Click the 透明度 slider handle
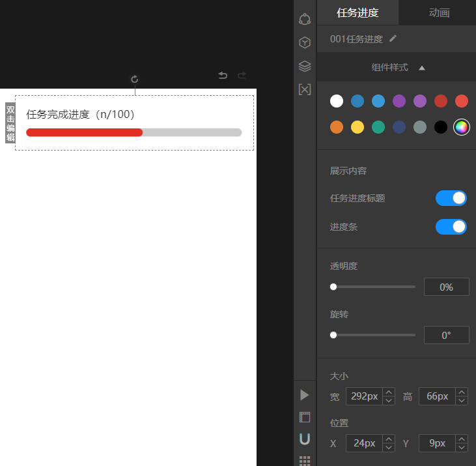The height and width of the screenshot is (466, 476). pyautogui.click(x=333, y=287)
